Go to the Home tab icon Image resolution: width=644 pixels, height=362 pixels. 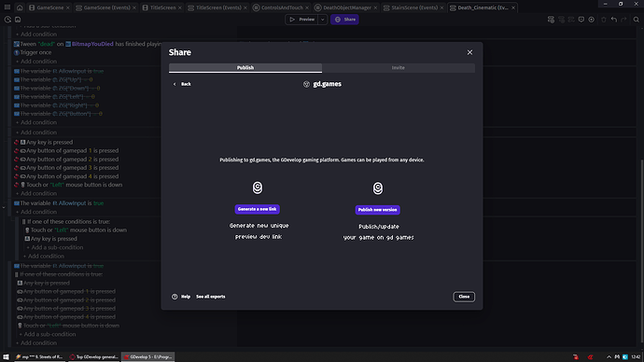click(20, 7)
